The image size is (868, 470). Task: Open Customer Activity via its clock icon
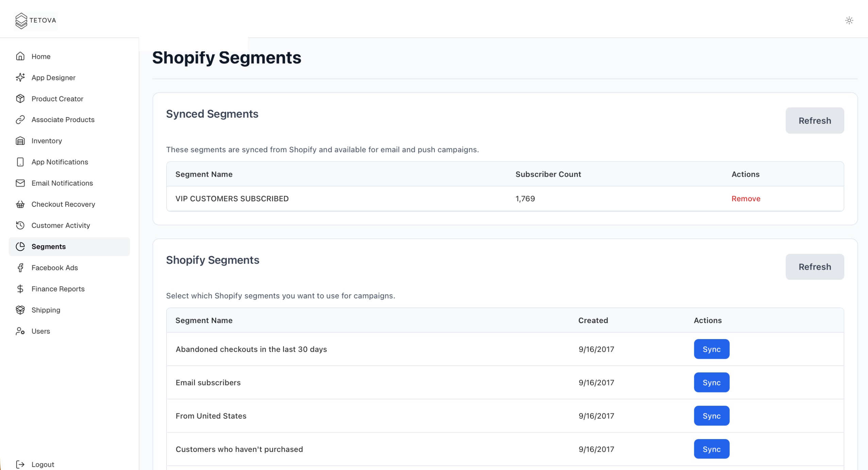[x=20, y=225]
